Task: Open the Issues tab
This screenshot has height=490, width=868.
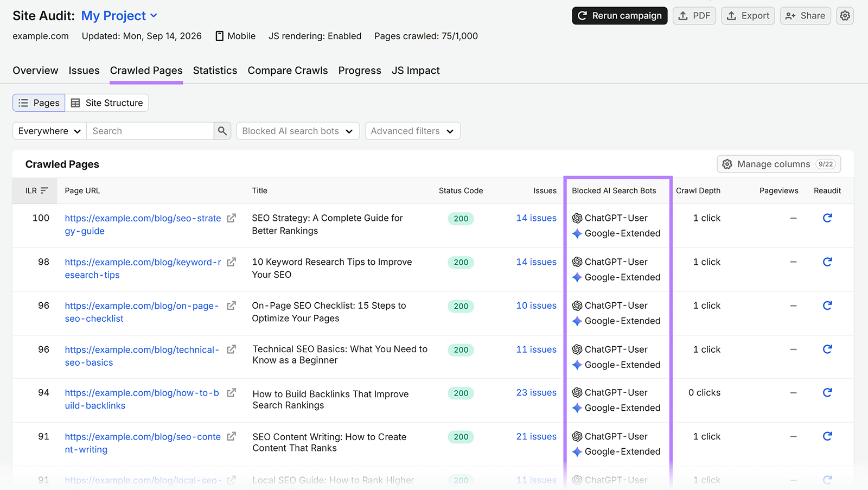Action: 84,71
